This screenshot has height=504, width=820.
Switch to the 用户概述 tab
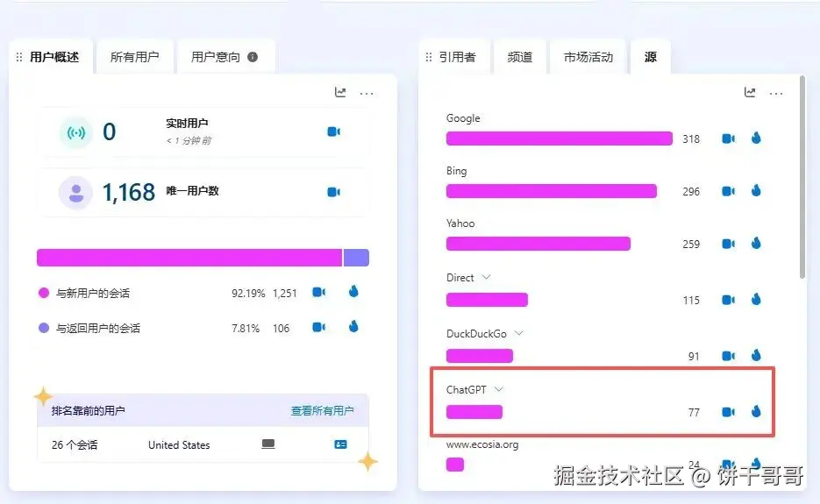[x=51, y=57]
